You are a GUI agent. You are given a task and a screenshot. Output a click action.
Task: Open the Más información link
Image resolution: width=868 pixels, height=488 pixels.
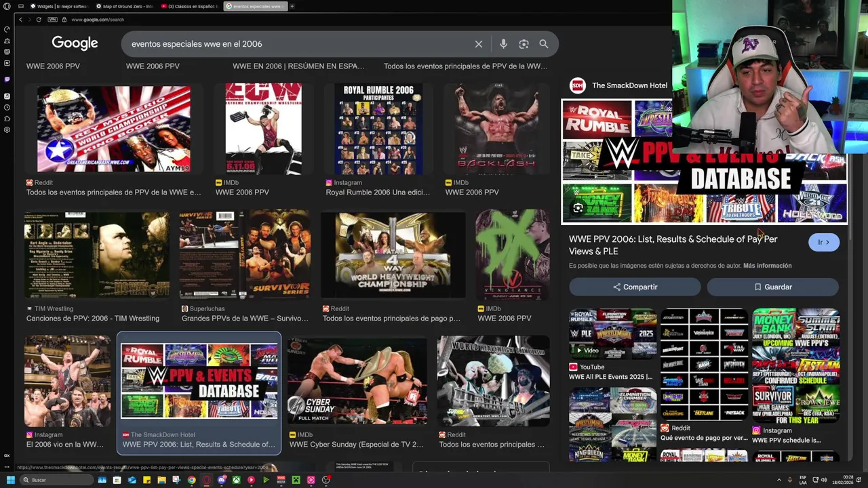pyautogui.click(x=767, y=266)
